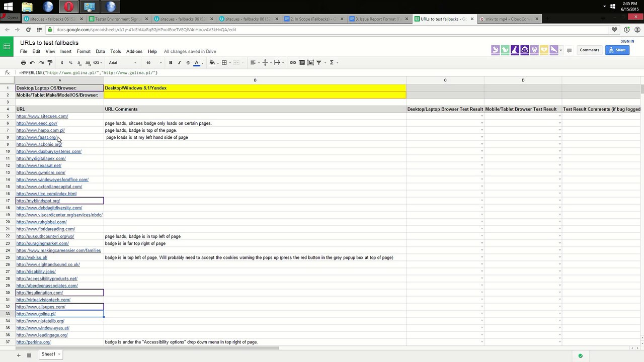
Task: Open text wrapping dropdown
Action: coord(278,63)
